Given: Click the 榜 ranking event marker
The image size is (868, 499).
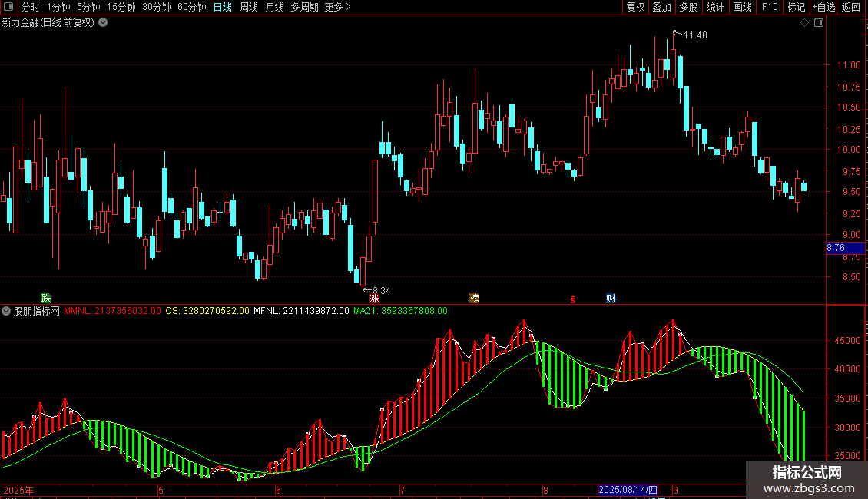Looking at the screenshot, I should (x=475, y=298).
